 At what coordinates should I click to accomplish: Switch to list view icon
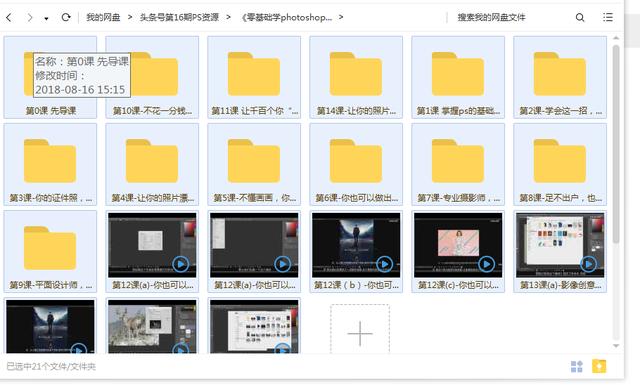point(608,17)
